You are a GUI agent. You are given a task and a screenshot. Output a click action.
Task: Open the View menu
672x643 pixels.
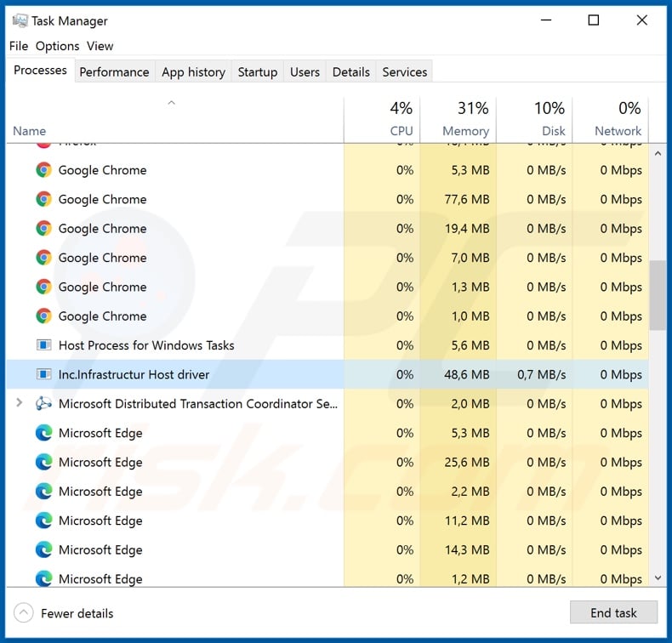tap(100, 46)
